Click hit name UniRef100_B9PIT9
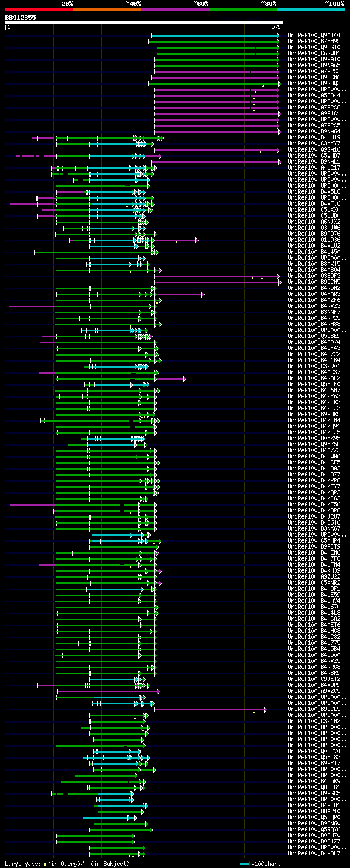Screen dimensions: 350x868 (314, 547)
